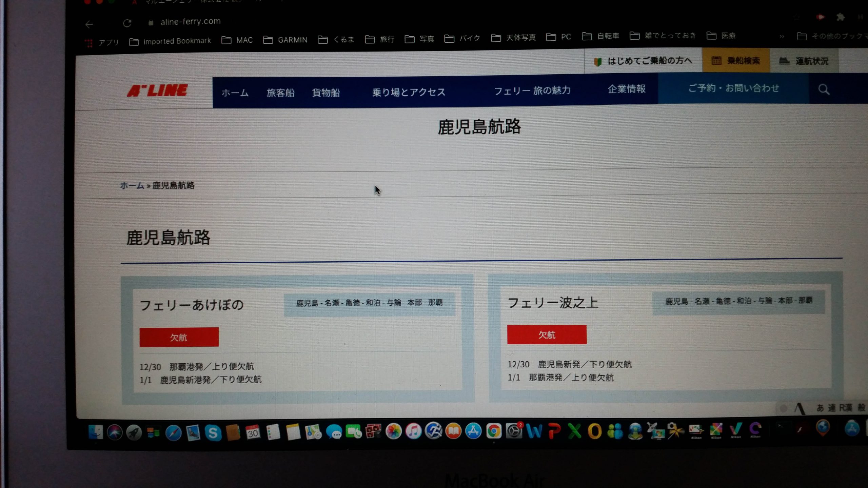Viewport: 868px width, 488px height.
Task: Open Photo Booth from the Dock
Action: 373,432
